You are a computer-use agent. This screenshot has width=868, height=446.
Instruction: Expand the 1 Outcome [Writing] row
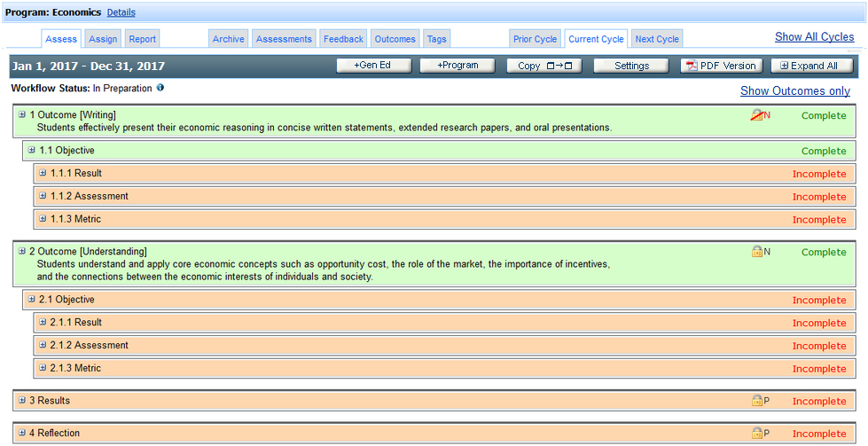22,114
